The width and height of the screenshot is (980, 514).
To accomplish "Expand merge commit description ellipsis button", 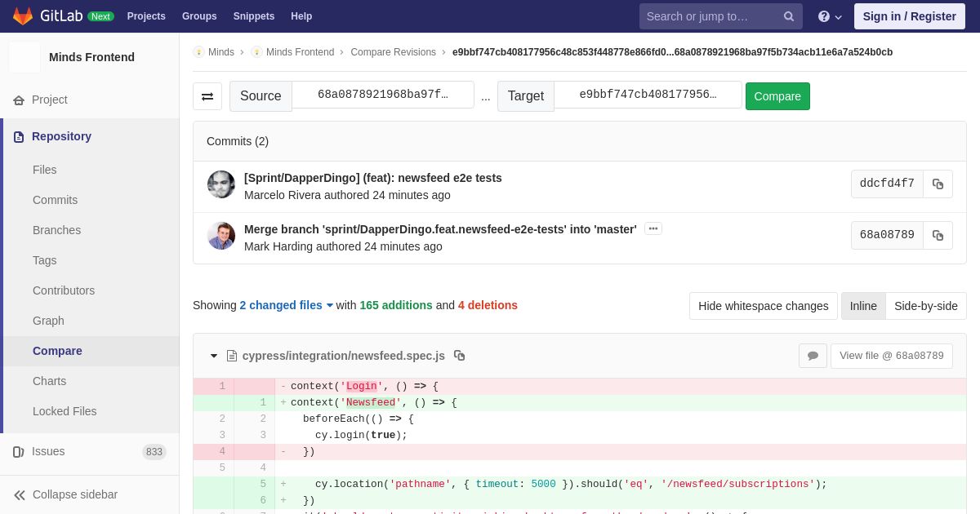I will coord(653,229).
